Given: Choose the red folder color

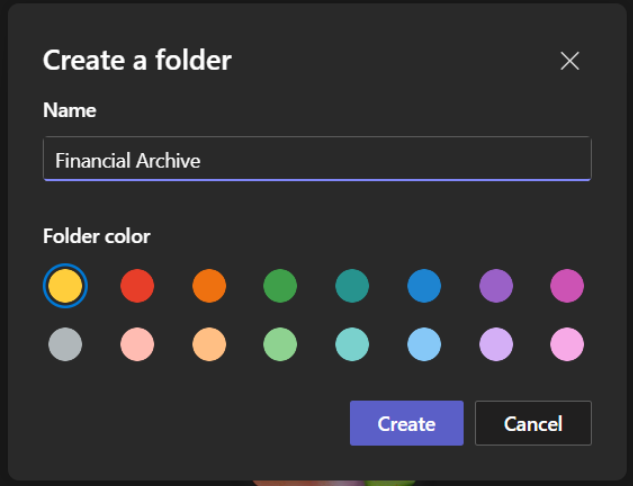Looking at the screenshot, I should [137, 287].
